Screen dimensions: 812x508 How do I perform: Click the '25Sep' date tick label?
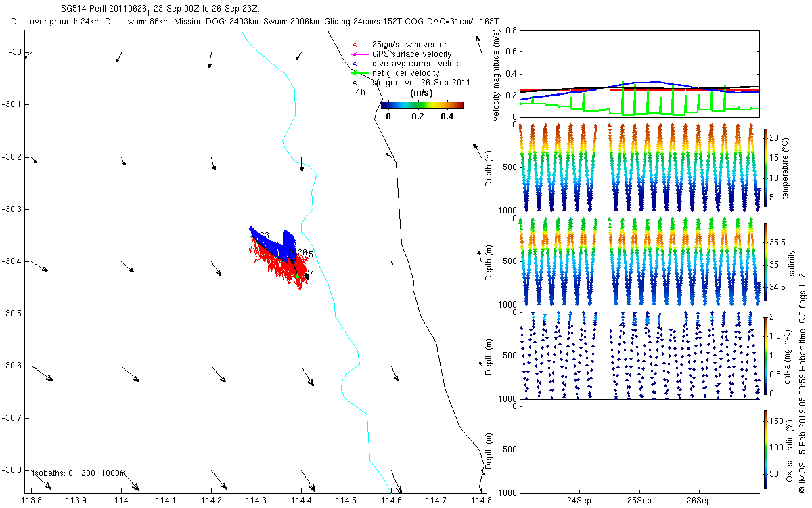tap(639, 501)
